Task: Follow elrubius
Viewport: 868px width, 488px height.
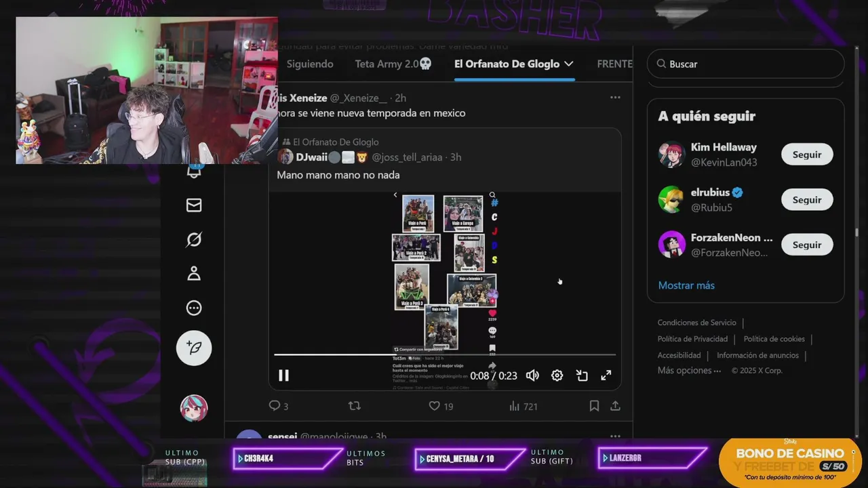Action: [807, 200]
